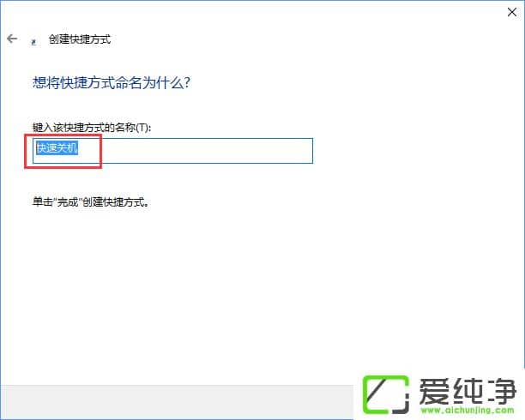Image resolution: width=525 pixels, height=420 pixels.
Task: Open the www.aichunjing.com watermark link
Action: (468, 410)
